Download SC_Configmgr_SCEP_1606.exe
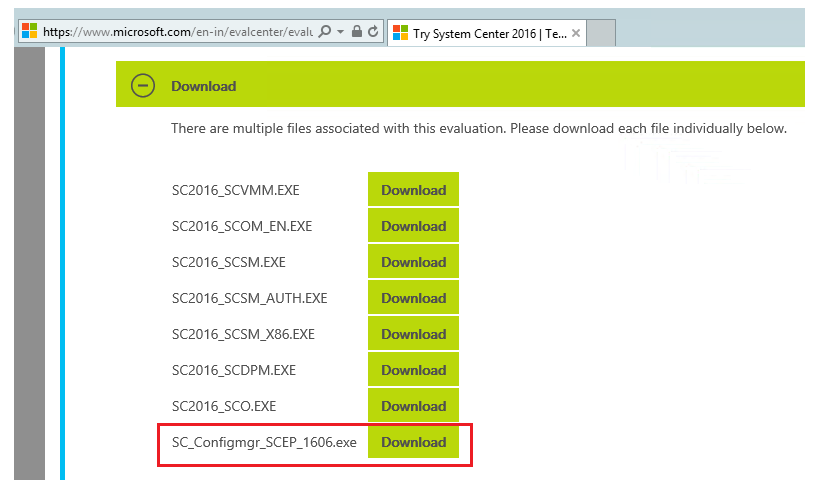This screenshot has height=490, width=819. [414, 442]
